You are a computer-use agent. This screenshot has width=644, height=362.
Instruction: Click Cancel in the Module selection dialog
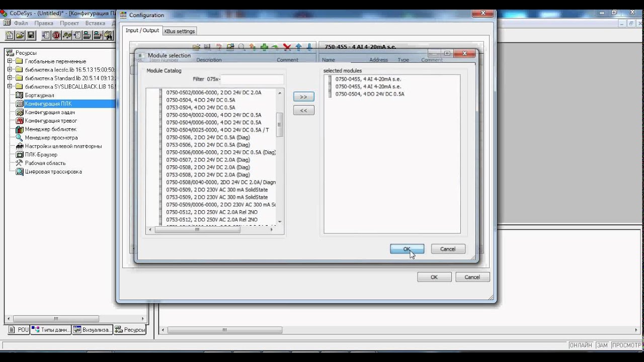click(448, 249)
